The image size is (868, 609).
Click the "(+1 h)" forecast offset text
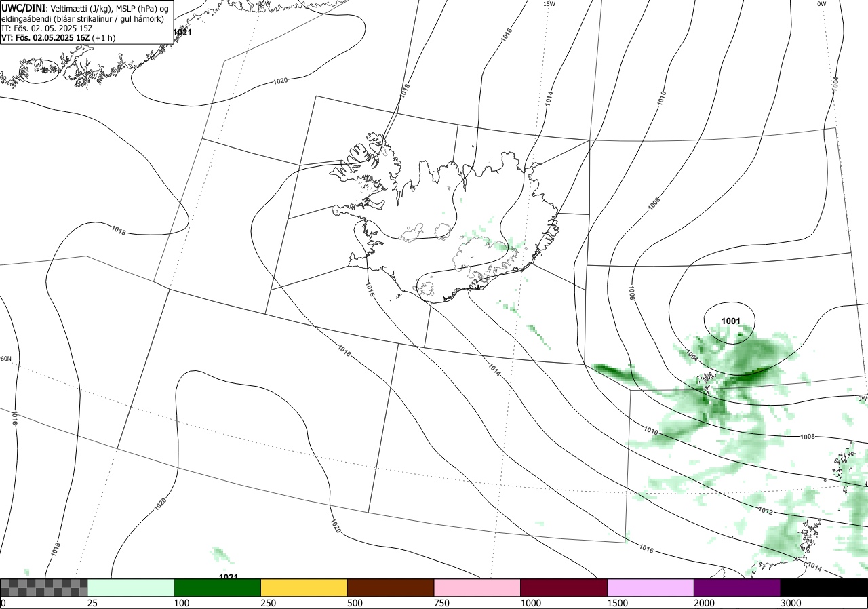point(104,38)
